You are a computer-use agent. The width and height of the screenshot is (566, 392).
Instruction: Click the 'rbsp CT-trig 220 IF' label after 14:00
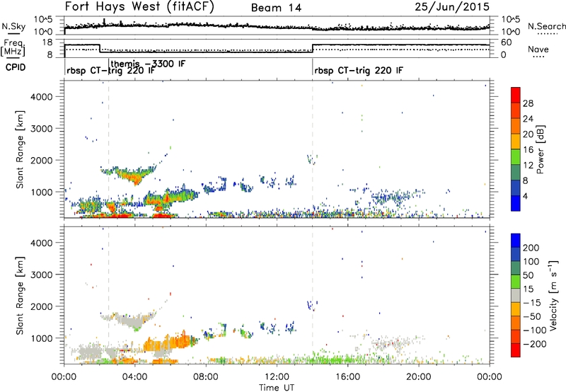point(359,71)
